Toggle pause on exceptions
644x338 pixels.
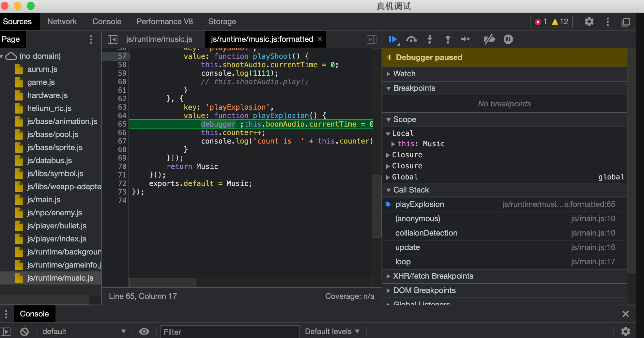(508, 39)
